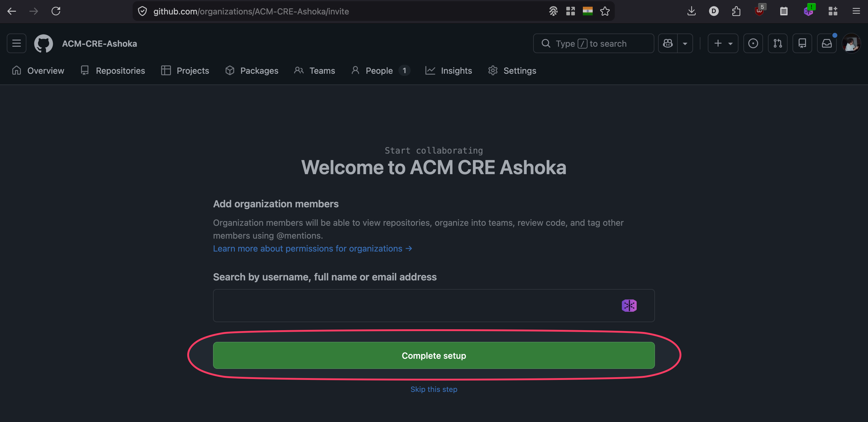868x422 pixels.
Task: Open GitHub Copilot chat icon
Action: click(x=668, y=43)
